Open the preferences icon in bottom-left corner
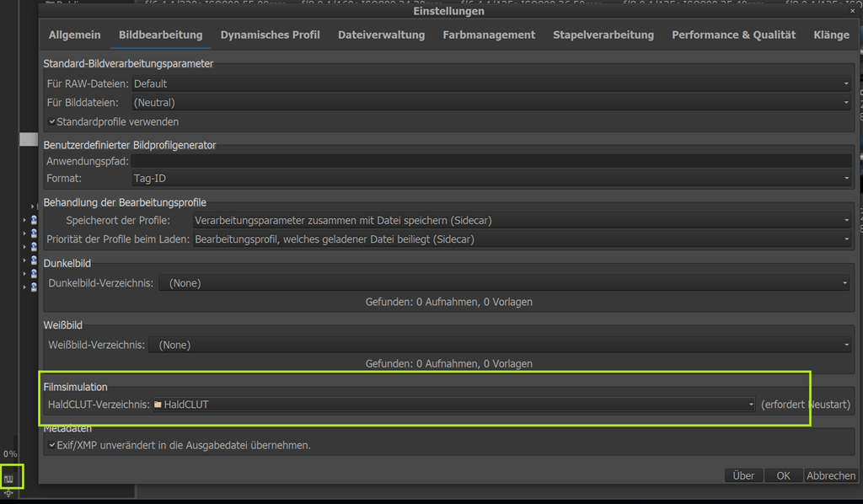 [x=9, y=478]
